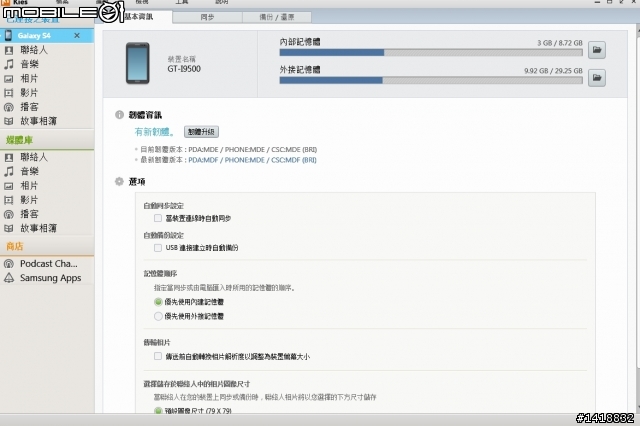Browse 外接記憶體 external memory folder icon
The height and width of the screenshot is (426, 640).
(x=597, y=78)
